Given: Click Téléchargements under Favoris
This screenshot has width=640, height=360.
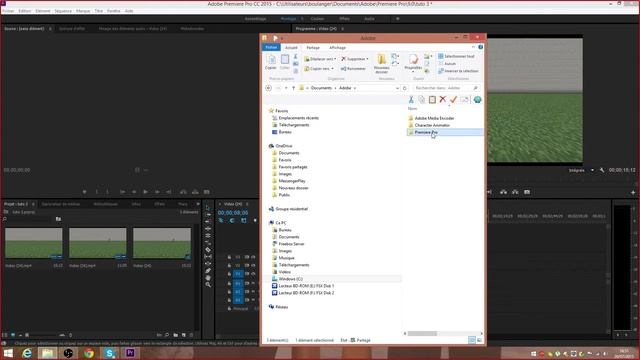Looking at the screenshot, I should pos(293,125).
